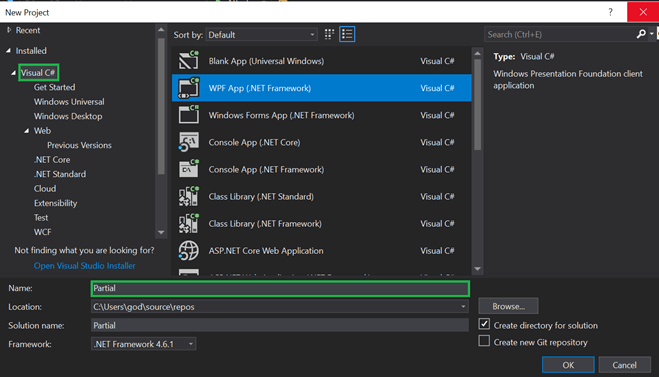This screenshot has width=659, height=377.
Task: Collapse the Visual C# tree node arrow
Action: point(13,73)
